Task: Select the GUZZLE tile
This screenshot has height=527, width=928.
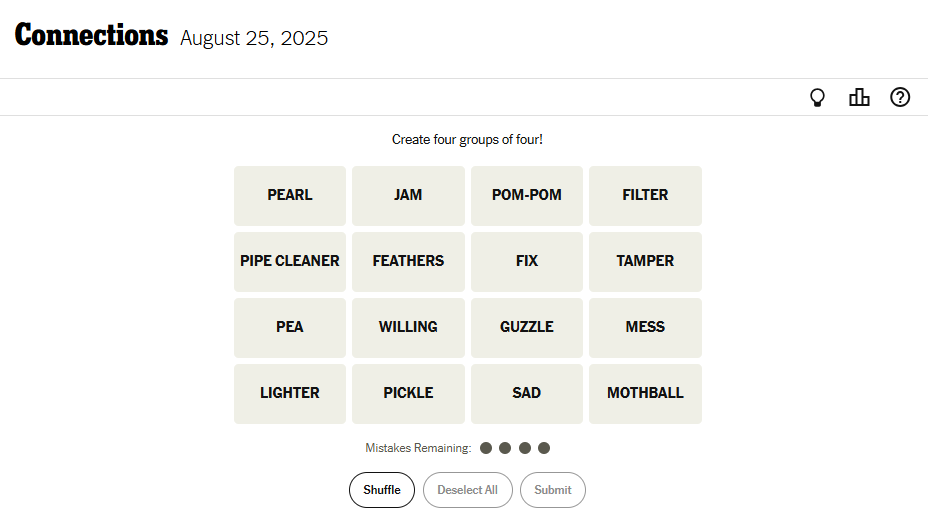Action: coord(527,328)
